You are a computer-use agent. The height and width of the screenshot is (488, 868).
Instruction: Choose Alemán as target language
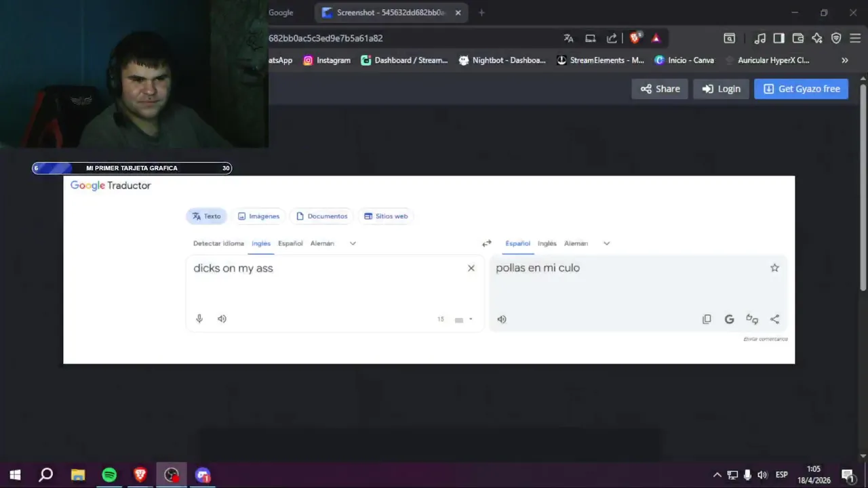tap(576, 243)
